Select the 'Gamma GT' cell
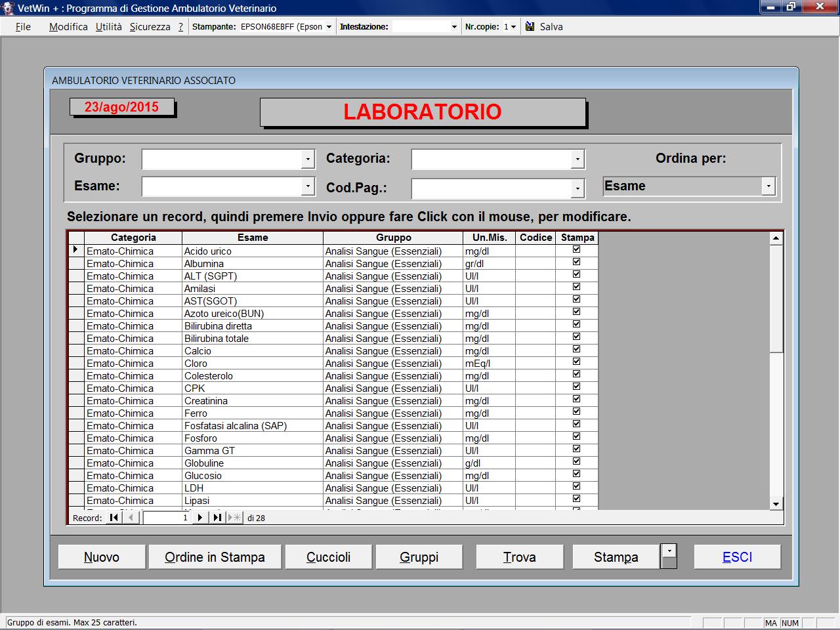The image size is (840, 630). point(253,451)
